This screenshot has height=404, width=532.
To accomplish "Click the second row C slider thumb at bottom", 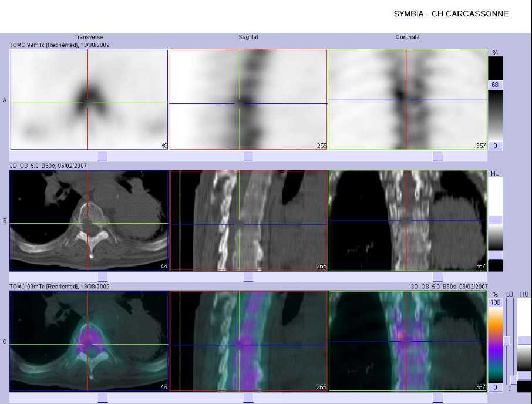I will point(514,379).
